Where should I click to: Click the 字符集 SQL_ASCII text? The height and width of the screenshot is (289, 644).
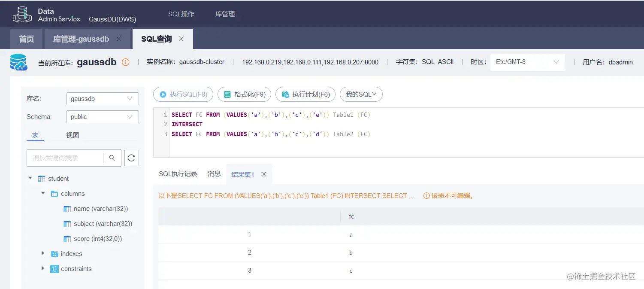pos(424,62)
